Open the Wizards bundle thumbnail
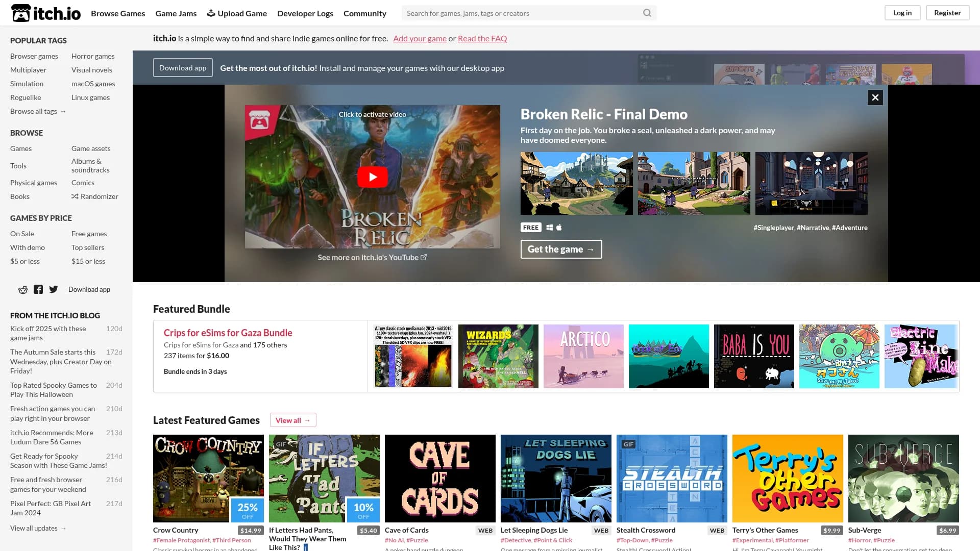The height and width of the screenshot is (551, 980). pyautogui.click(x=498, y=356)
